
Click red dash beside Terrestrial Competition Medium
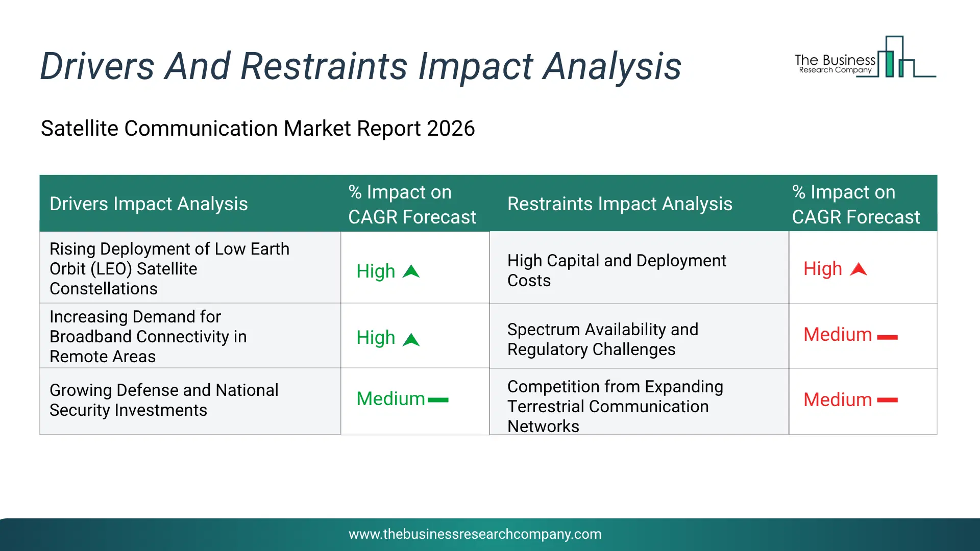pos(887,400)
